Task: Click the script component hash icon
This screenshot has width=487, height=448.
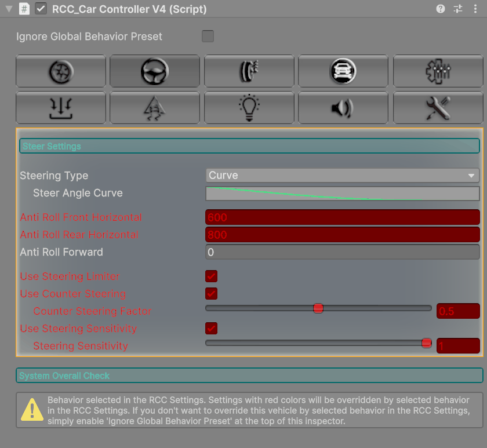Action: point(24,9)
